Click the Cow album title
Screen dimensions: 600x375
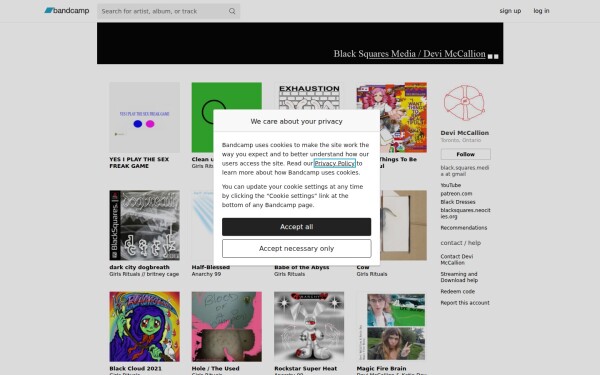[363, 267]
